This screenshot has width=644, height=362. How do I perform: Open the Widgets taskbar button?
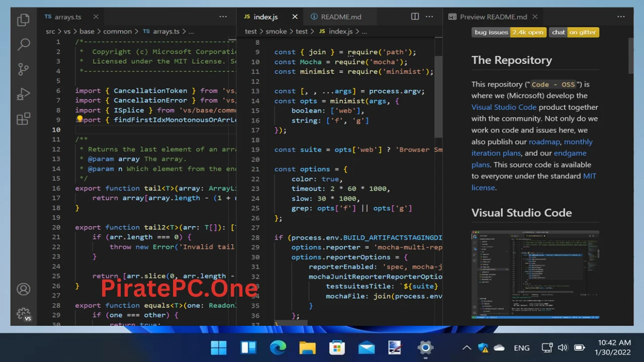tap(249, 347)
